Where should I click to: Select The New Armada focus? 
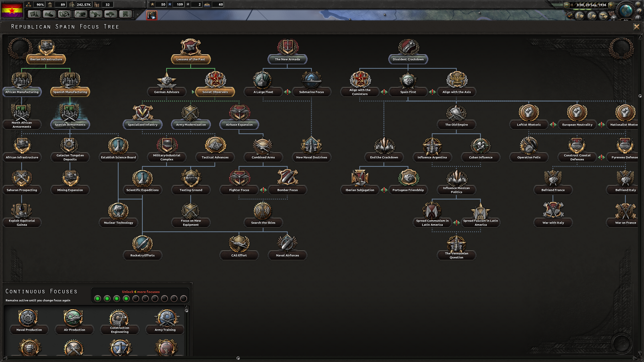[288, 51]
